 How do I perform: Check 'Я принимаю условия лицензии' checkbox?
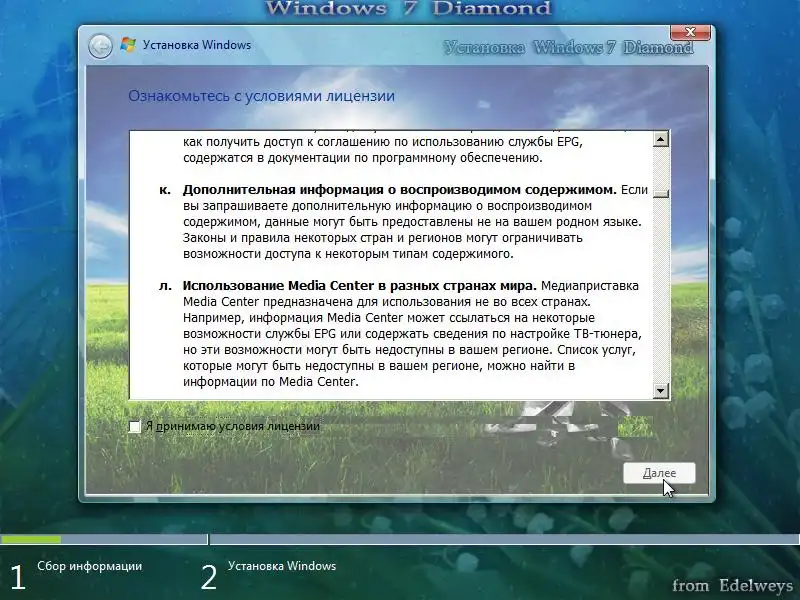tap(135, 427)
